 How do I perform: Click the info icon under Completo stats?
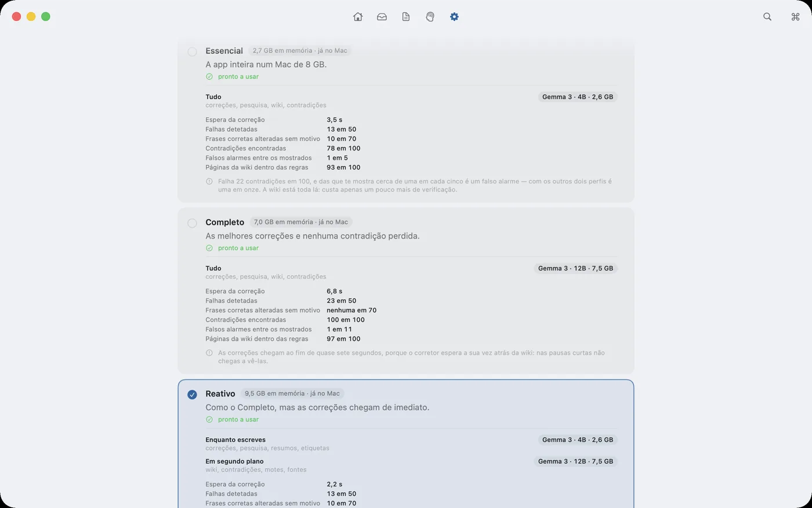(x=209, y=352)
